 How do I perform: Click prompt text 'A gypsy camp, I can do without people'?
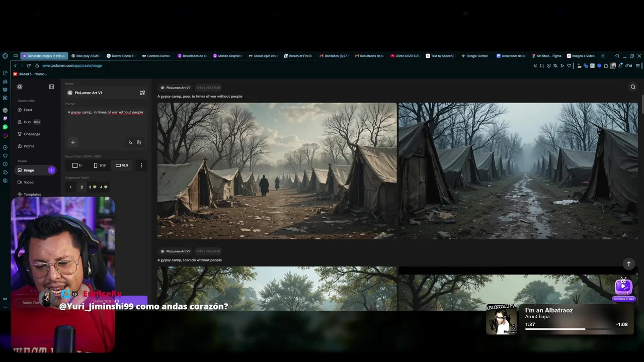pos(190,260)
